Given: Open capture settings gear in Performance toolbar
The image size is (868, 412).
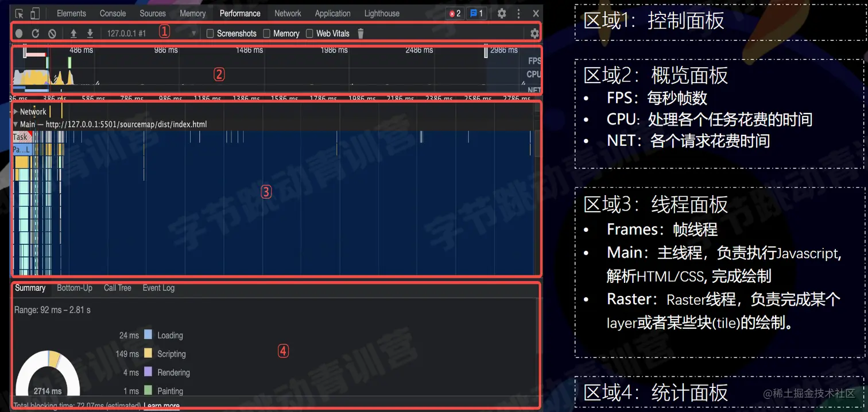Looking at the screenshot, I should coord(534,34).
